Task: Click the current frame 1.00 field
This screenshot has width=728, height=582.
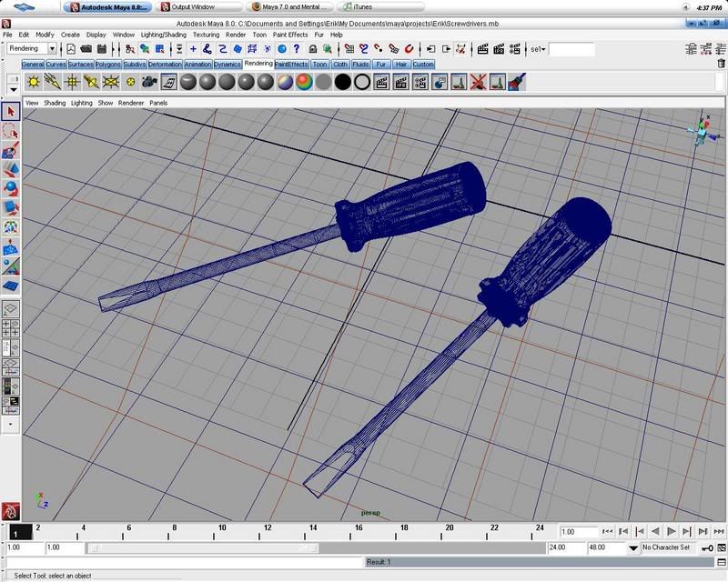Action: (579, 532)
